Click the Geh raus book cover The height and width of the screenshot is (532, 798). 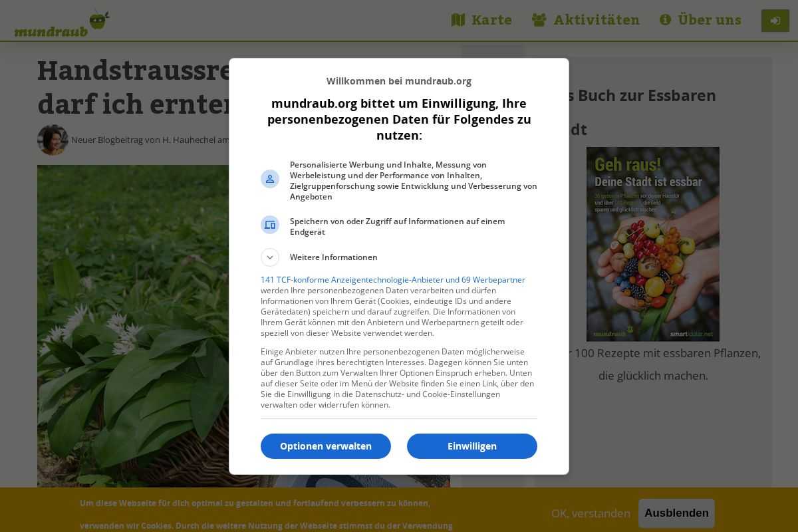tap(653, 244)
